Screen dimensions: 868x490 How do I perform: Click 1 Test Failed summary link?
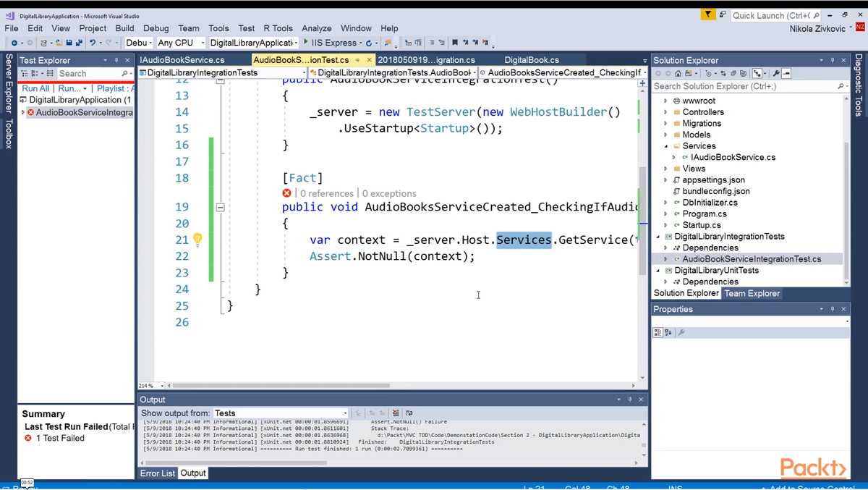[60, 438]
